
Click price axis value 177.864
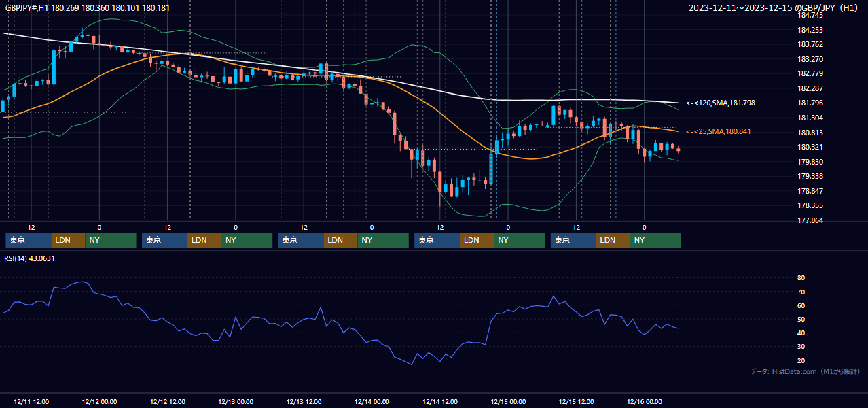[810, 220]
